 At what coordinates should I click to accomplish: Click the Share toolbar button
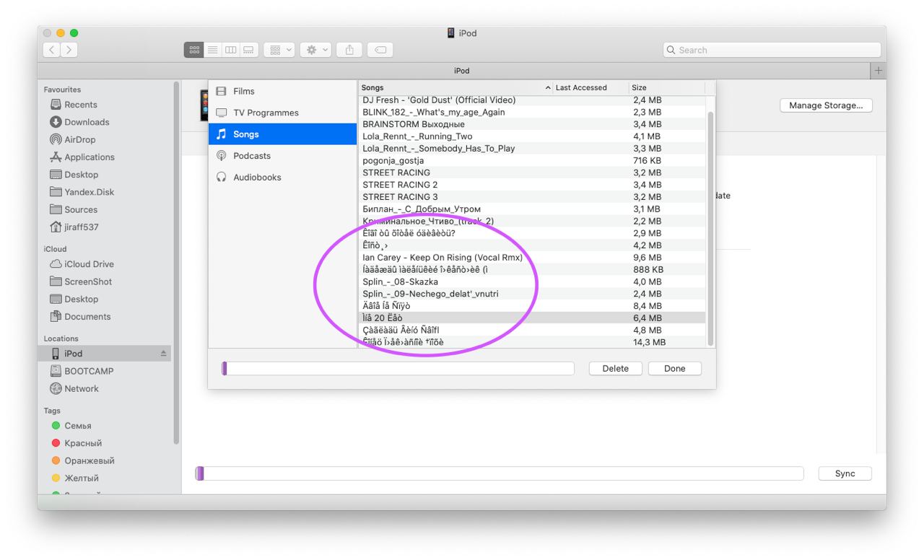click(x=349, y=50)
